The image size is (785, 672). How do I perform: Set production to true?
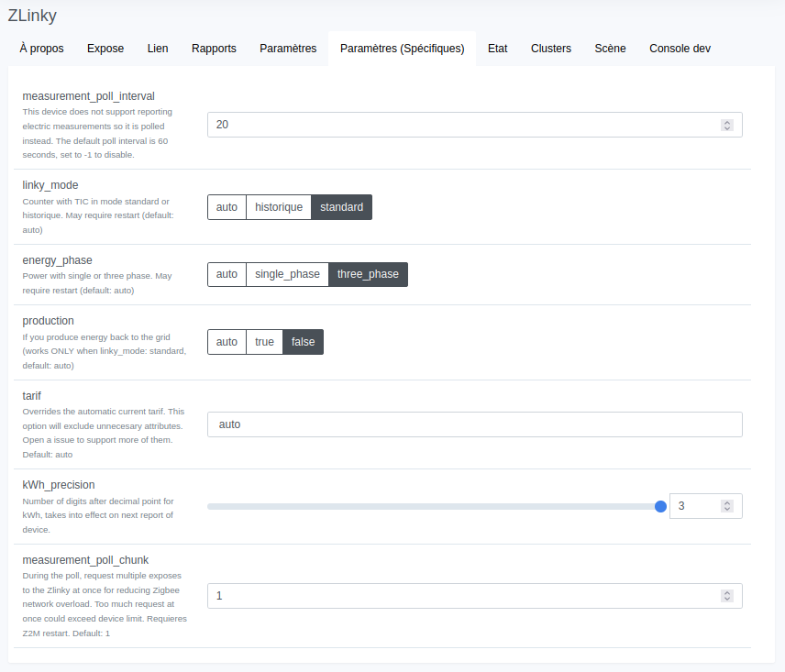click(264, 341)
